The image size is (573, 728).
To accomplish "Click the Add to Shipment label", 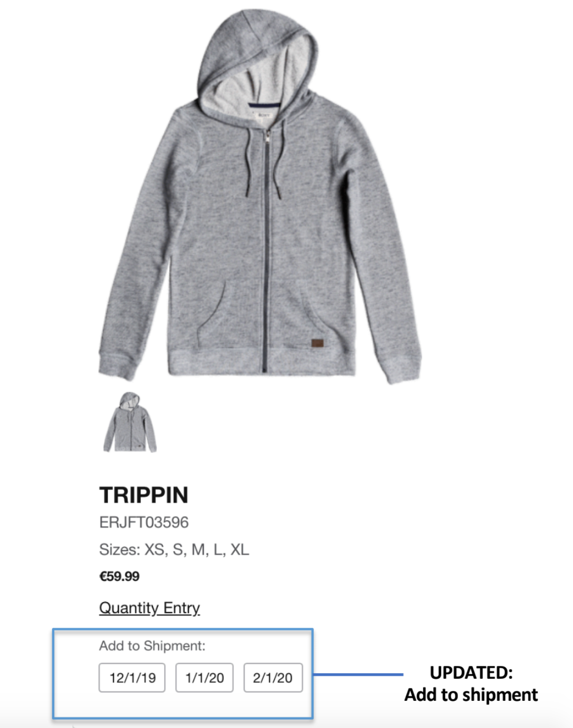I will pyautogui.click(x=152, y=646).
